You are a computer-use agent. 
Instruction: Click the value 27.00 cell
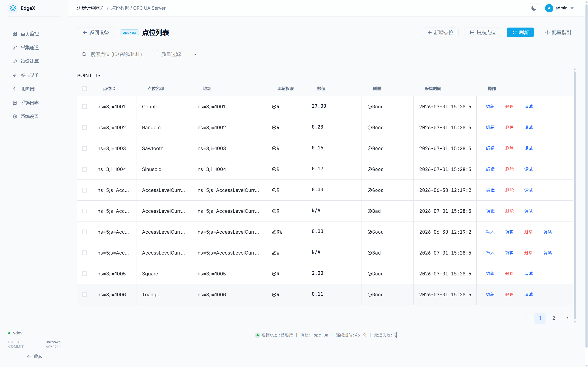point(334,106)
